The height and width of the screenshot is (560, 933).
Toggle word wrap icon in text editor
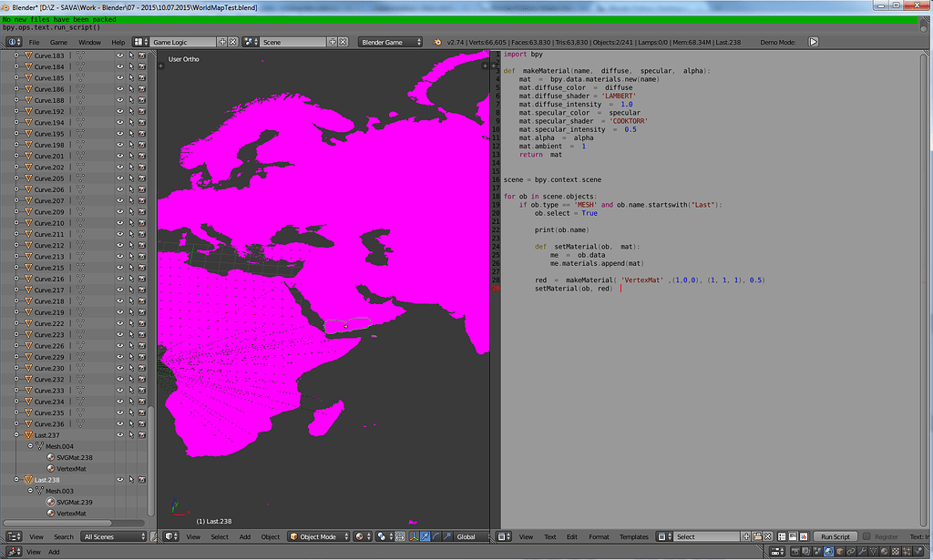tap(793, 537)
